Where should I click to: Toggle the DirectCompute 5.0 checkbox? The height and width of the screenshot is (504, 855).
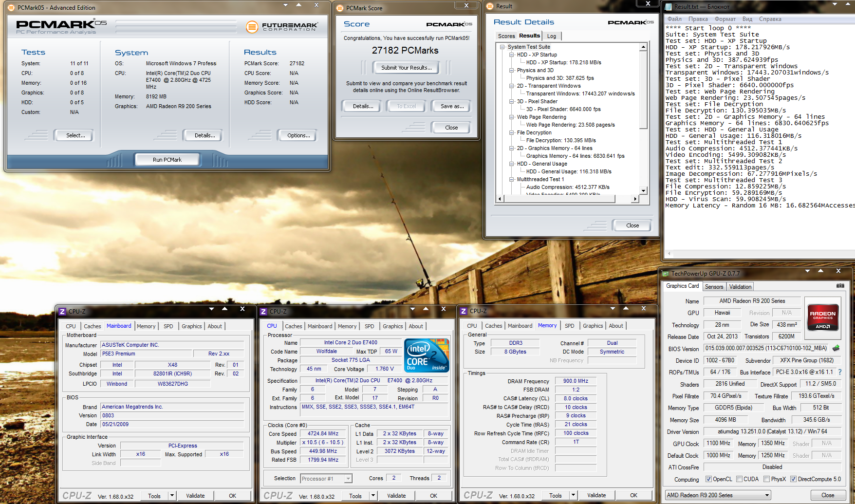pyautogui.click(x=793, y=479)
